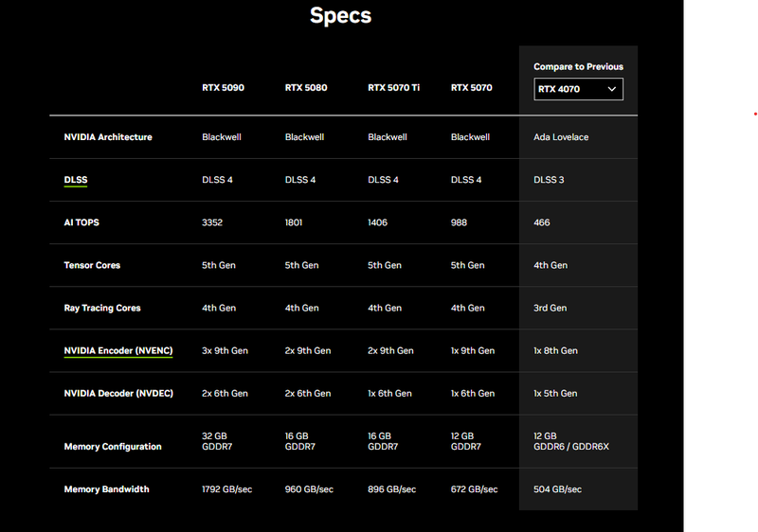
Task: Click the AI TOPS value 1406
Action: pyautogui.click(x=377, y=222)
